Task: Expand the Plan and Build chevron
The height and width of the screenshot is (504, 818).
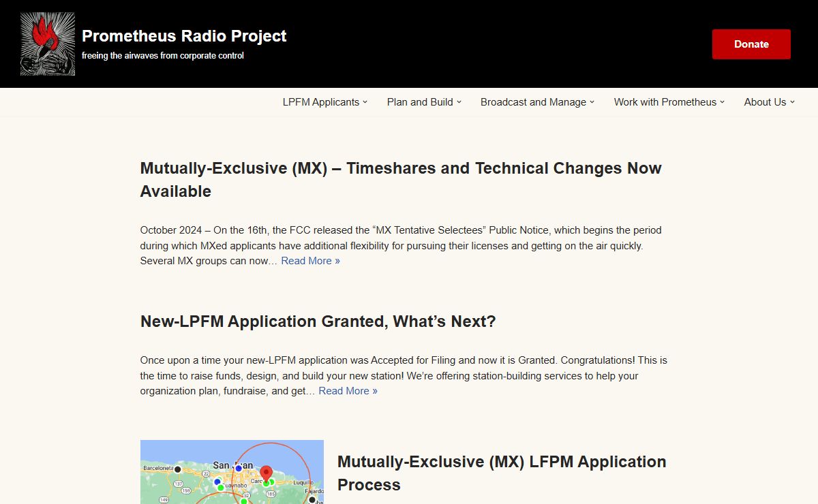Action: (x=459, y=102)
